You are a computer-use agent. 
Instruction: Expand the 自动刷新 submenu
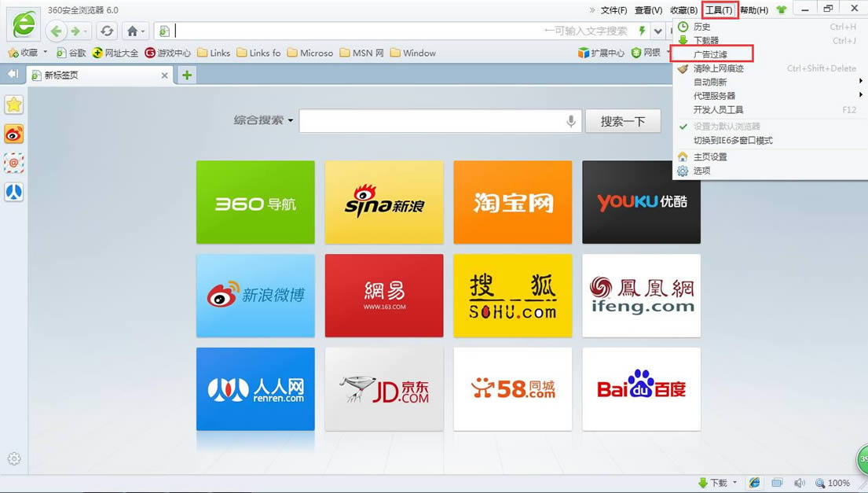[x=770, y=82]
